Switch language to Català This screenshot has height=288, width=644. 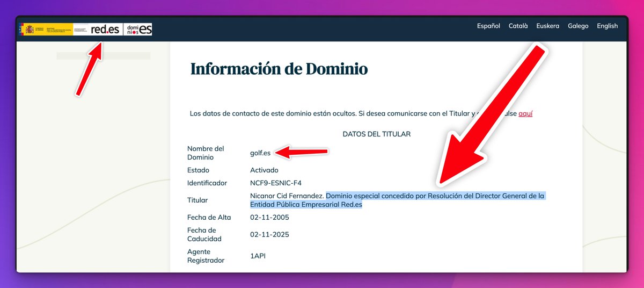518,26
